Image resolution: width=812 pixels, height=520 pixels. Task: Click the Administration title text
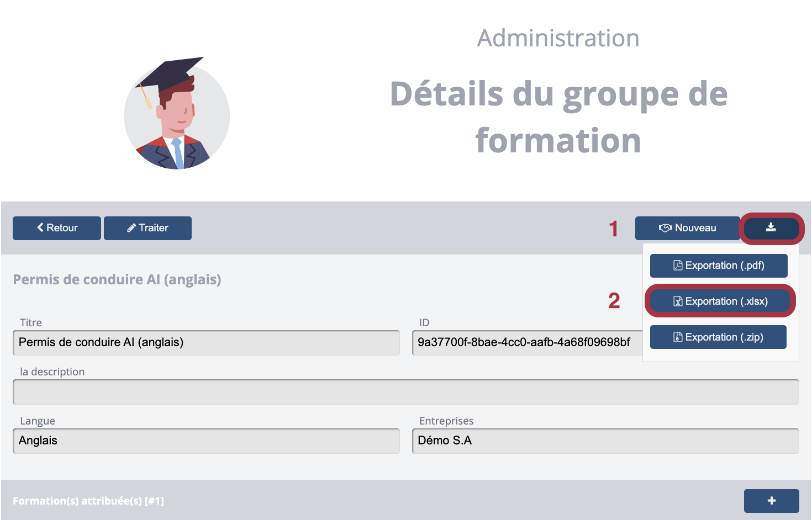(558, 38)
